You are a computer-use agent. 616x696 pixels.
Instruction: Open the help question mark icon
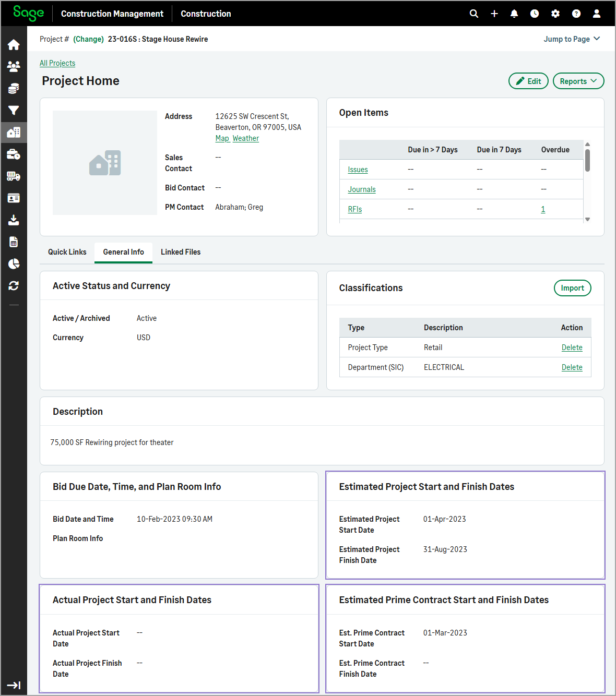coord(576,14)
